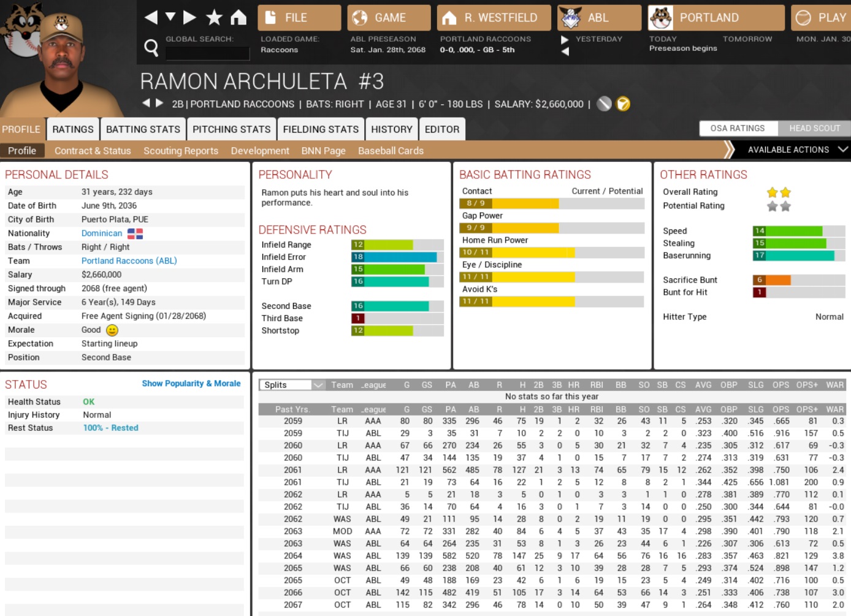Click the raccoon logo on PORTLAND
This screenshot has height=616, width=851.
tap(661, 18)
